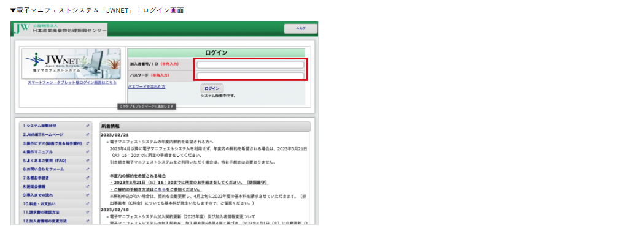The width and height of the screenshot is (644, 239).
Task: Open the パスワードを忘れた方 link
Action: 147,87
